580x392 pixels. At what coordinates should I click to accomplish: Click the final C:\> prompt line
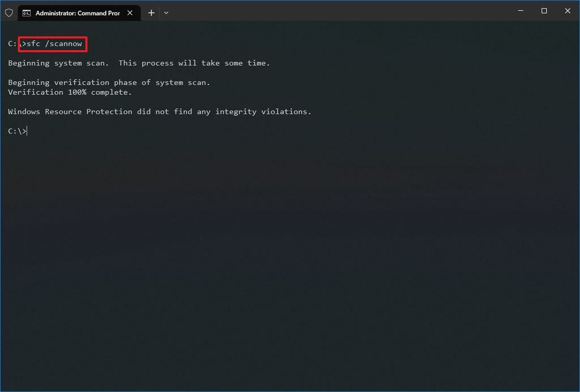click(16, 131)
